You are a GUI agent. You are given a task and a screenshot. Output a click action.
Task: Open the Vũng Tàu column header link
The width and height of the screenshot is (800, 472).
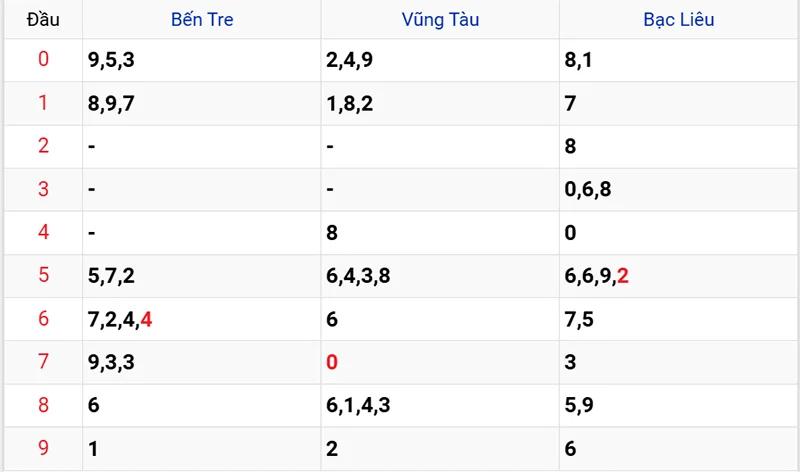coord(440,19)
